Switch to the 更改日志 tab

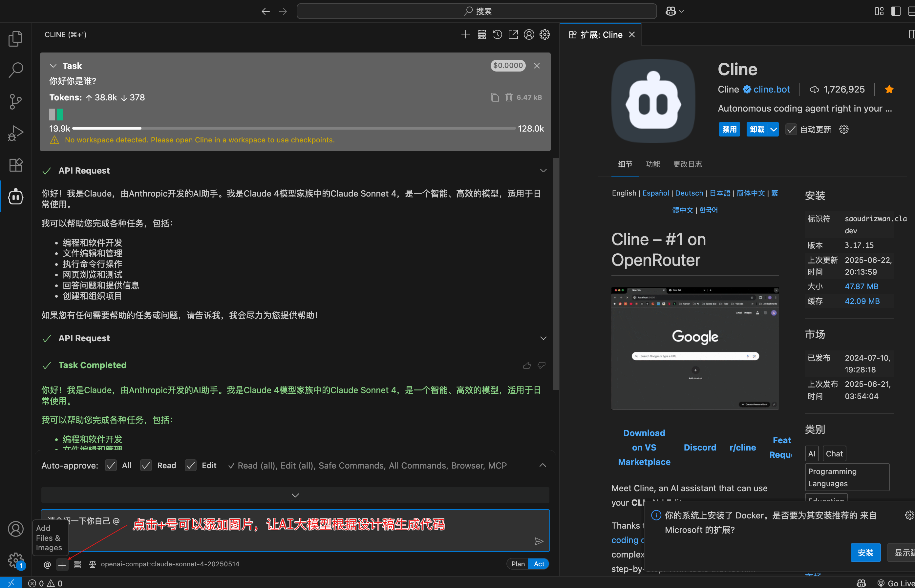coord(687,164)
